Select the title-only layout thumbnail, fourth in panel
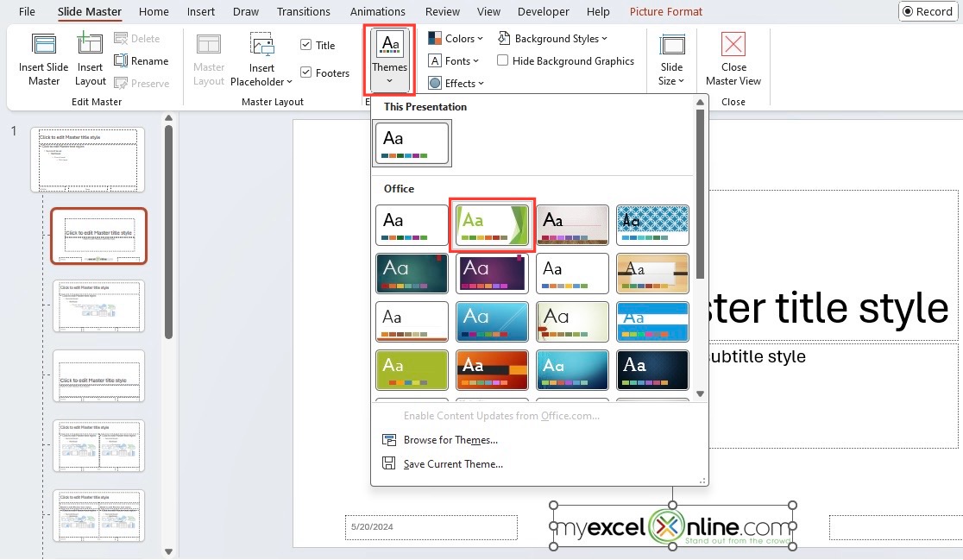The width and height of the screenshot is (963, 560). tap(99, 376)
